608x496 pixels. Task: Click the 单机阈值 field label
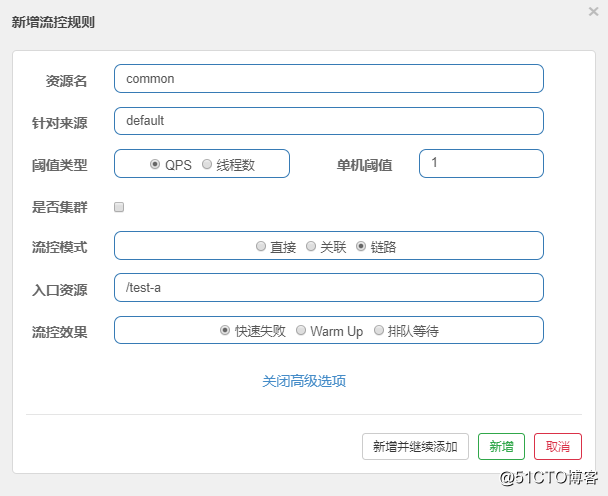pyautogui.click(x=364, y=166)
